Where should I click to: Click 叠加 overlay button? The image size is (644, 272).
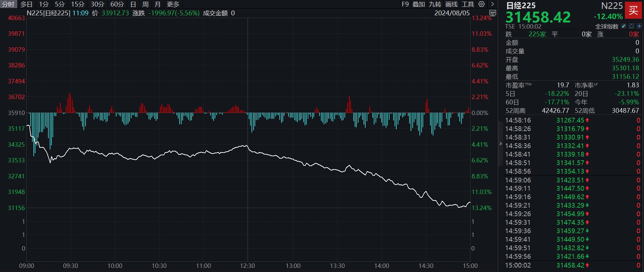(419, 4)
